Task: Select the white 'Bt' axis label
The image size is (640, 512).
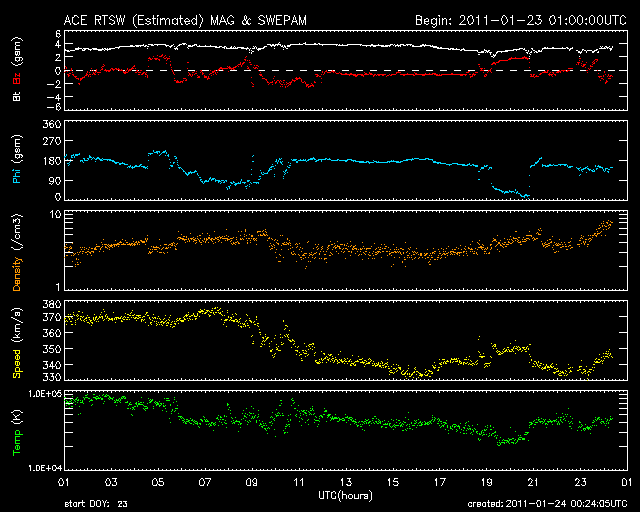Action: tap(17, 96)
